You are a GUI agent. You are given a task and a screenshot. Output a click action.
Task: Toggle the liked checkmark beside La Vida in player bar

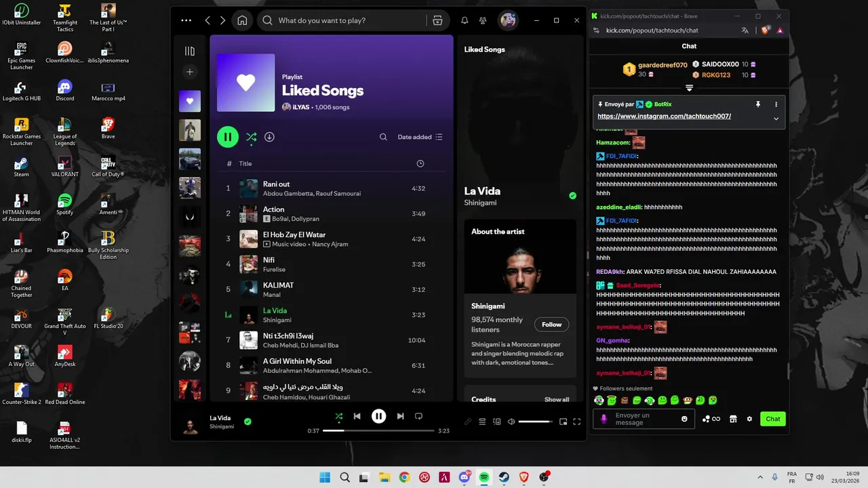[248, 422]
